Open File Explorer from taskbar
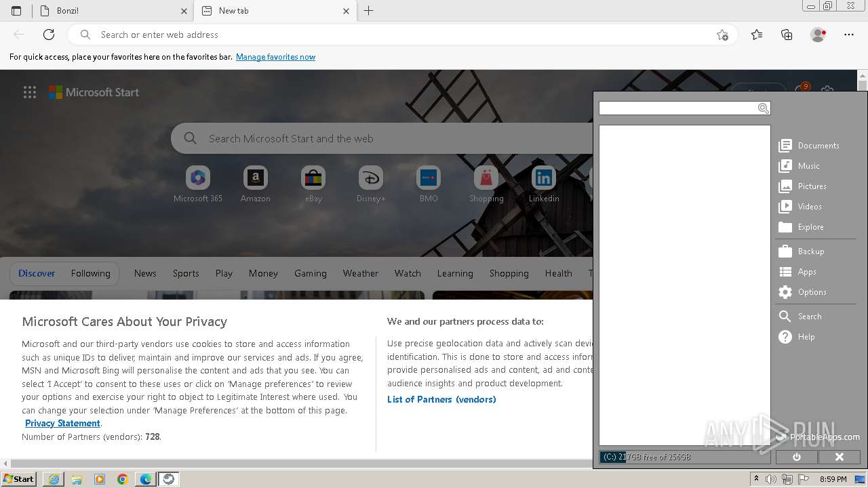This screenshot has height=488, width=868. (x=77, y=479)
